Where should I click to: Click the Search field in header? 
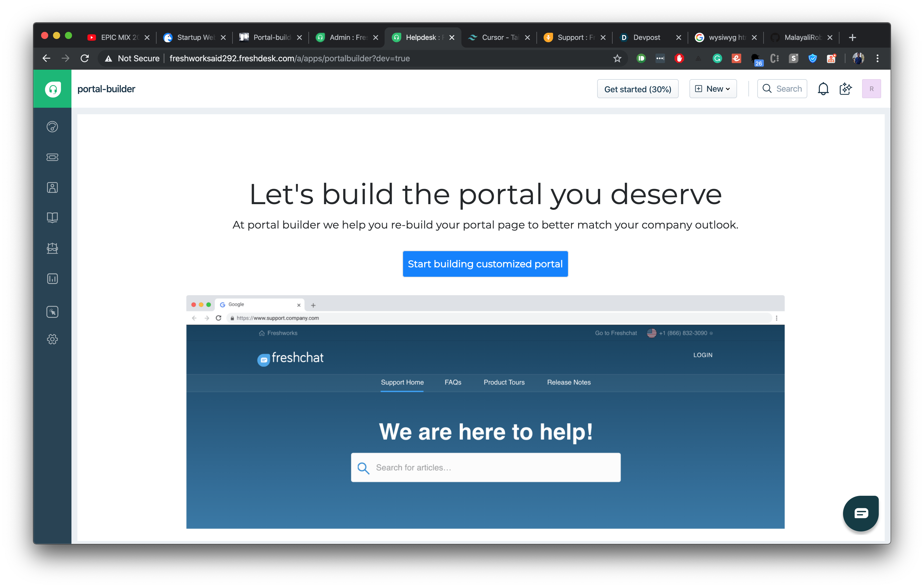[x=782, y=89]
